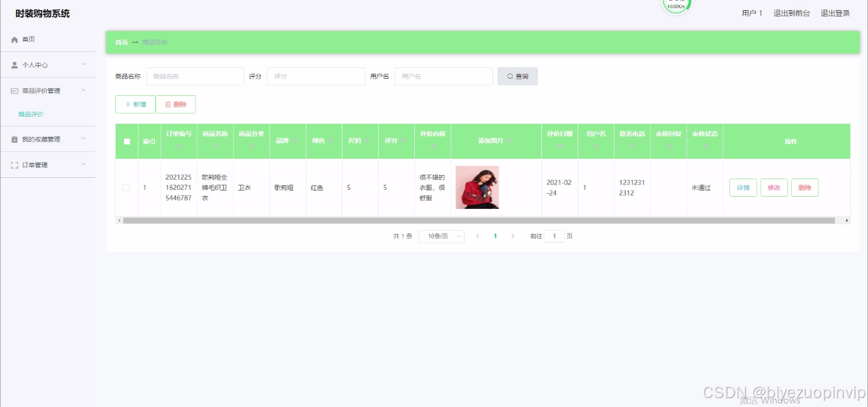Click the 商品评价管理 sidebar icon
The image size is (868, 407).
[15, 91]
